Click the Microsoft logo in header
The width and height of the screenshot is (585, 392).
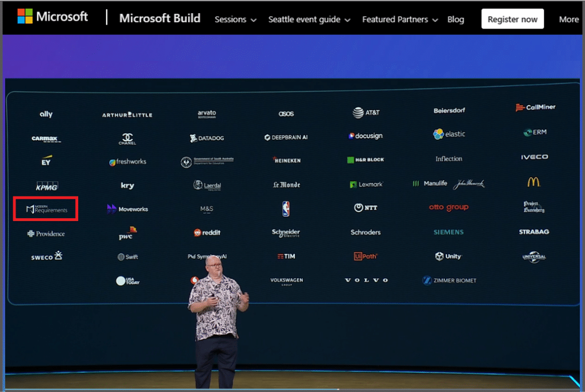click(53, 17)
